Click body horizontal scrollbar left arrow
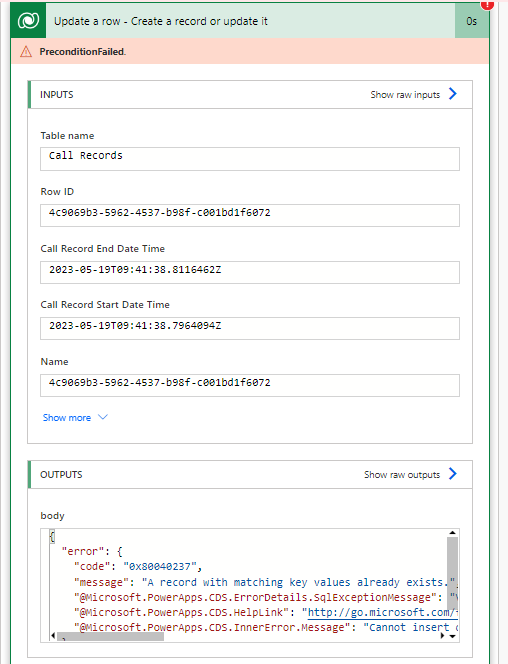 pos(53,636)
